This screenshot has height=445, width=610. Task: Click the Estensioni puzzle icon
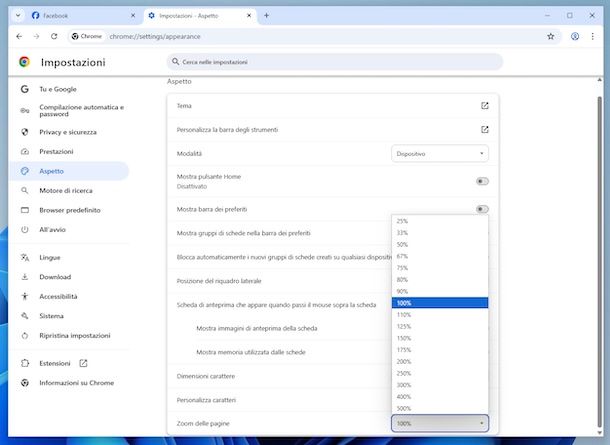point(25,363)
